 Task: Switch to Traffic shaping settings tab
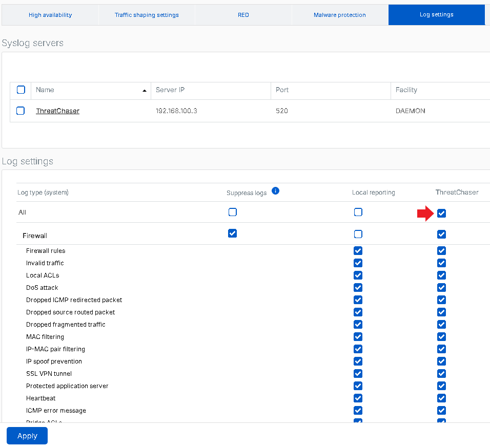pos(147,15)
